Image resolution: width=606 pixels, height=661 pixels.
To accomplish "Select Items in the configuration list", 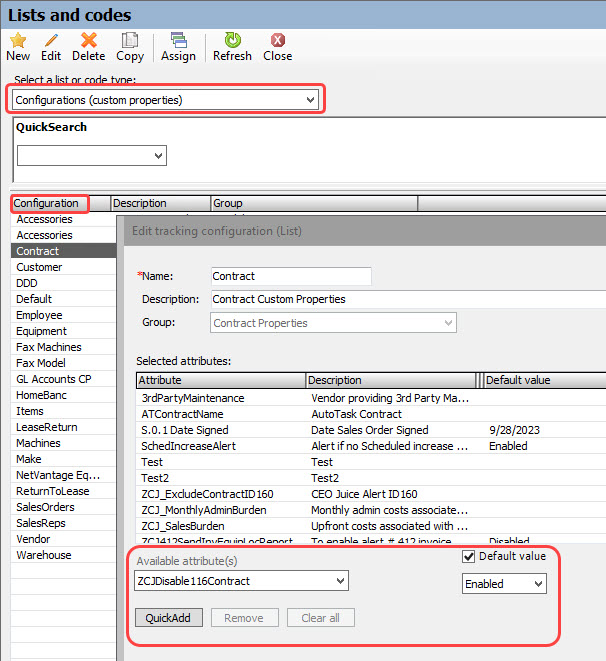I will (63, 411).
